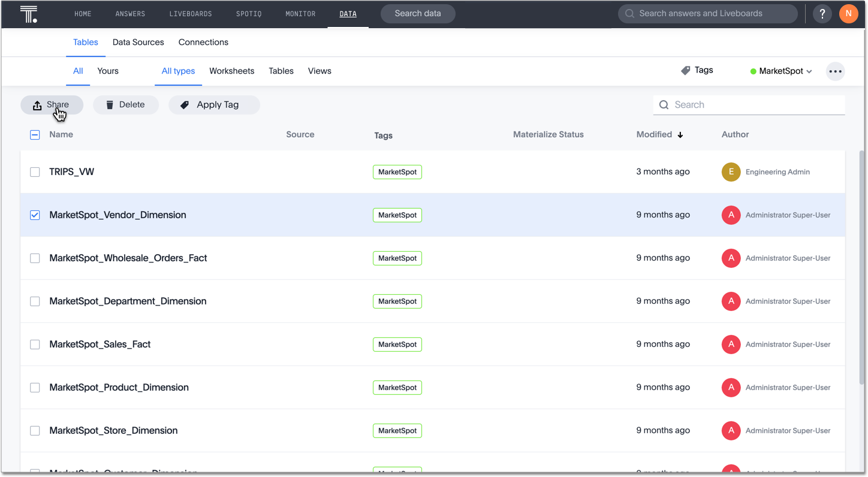Open the help question mark icon
The image size is (868, 477).
(x=822, y=14)
